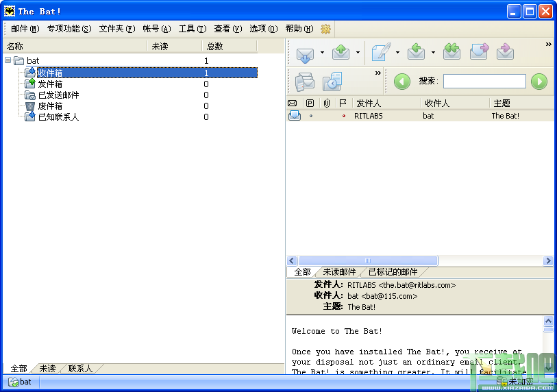The width and height of the screenshot is (557, 392).
Task: Collapse the bat account tree node
Action: [x=8, y=60]
